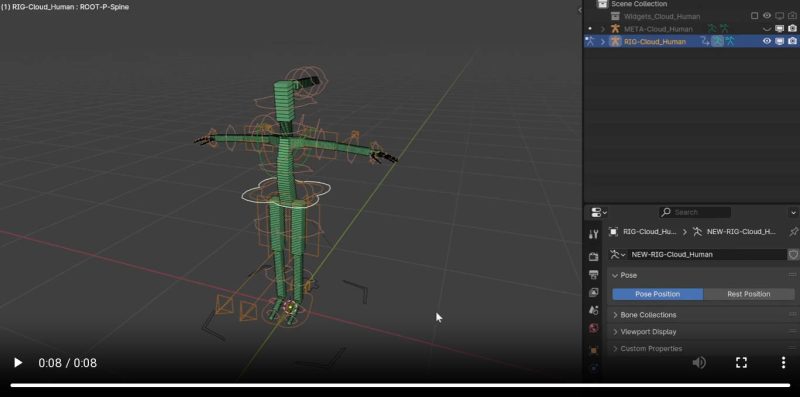800x397 pixels.
Task: Select RIG-Cloud_Human armature in outliner
Action: point(655,42)
